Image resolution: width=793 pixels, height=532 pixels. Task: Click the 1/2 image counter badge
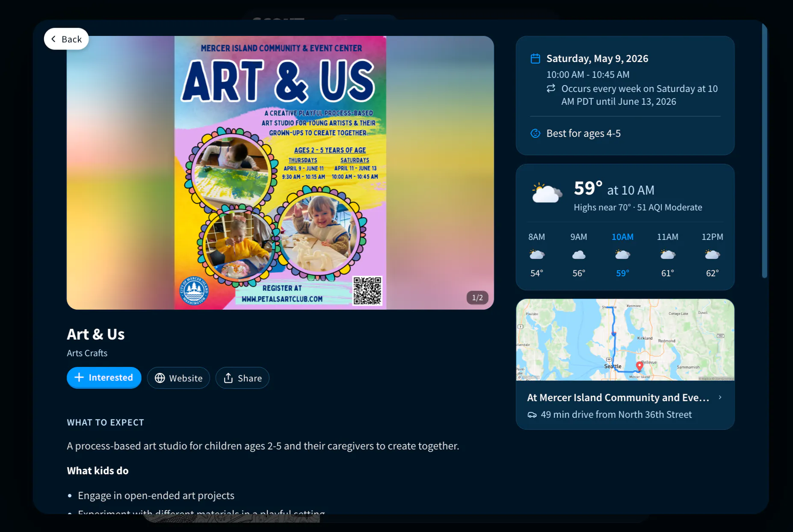pyautogui.click(x=477, y=298)
